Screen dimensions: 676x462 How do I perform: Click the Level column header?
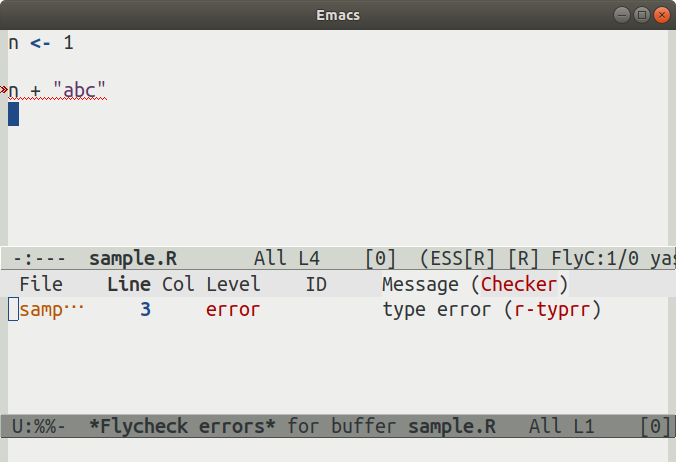pyautogui.click(x=233, y=284)
